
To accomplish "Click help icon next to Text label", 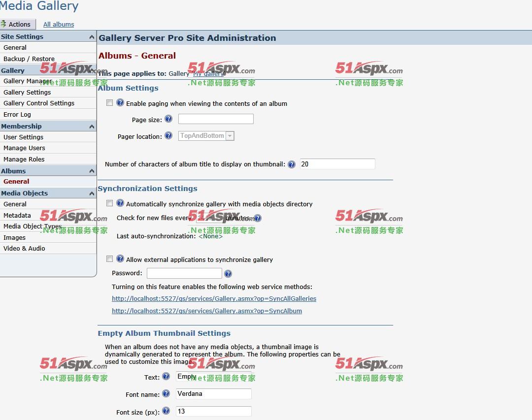I will pos(166,376).
